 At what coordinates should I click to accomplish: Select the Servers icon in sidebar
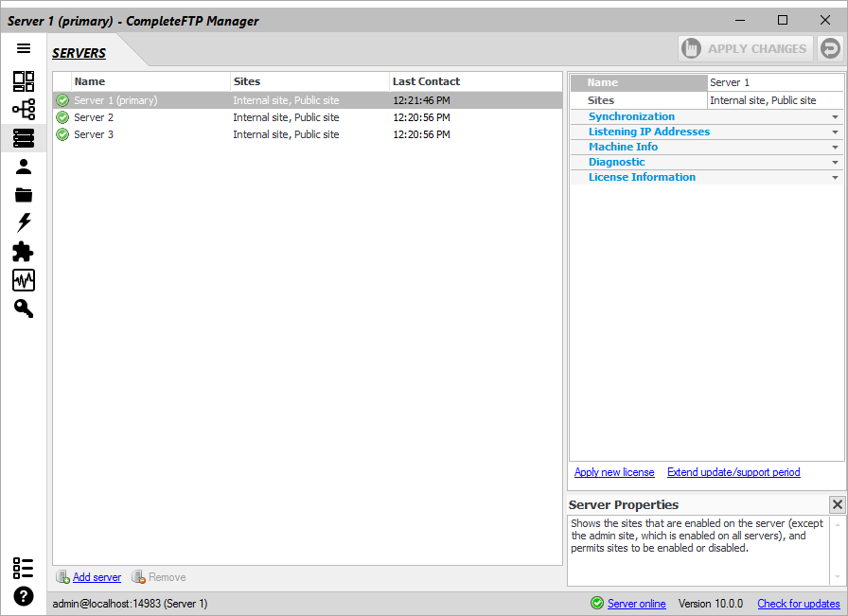[24, 138]
